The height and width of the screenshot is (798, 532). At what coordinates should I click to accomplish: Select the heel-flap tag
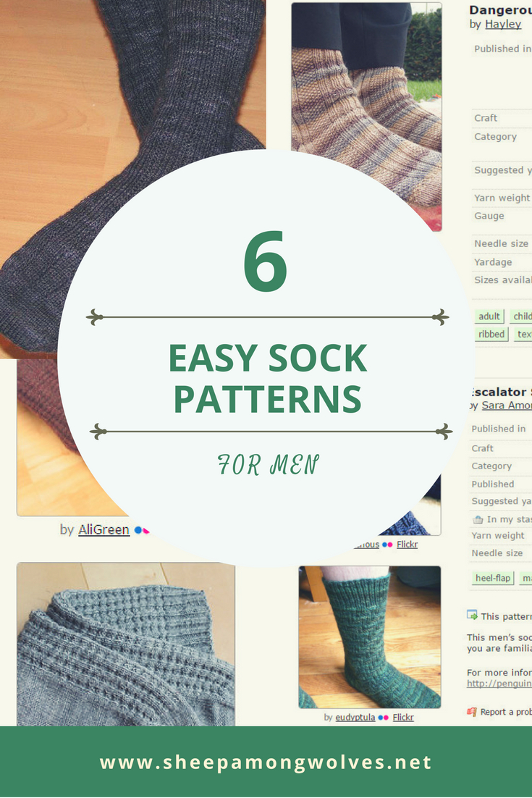[x=493, y=578]
